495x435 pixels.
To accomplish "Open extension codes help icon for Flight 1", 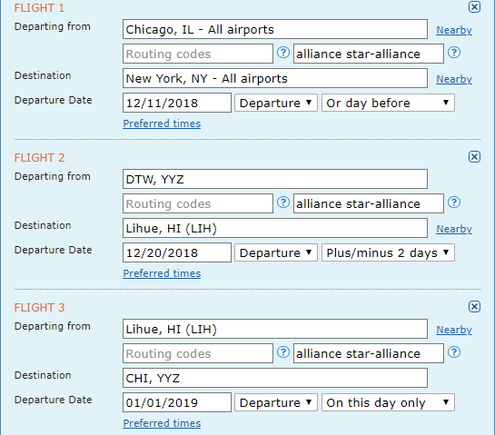I will click(x=454, y=52).
